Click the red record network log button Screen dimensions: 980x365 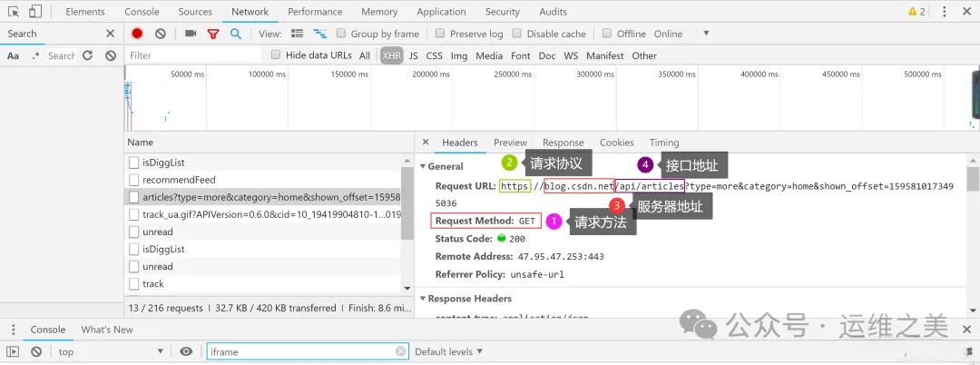[x=138, y=34]
